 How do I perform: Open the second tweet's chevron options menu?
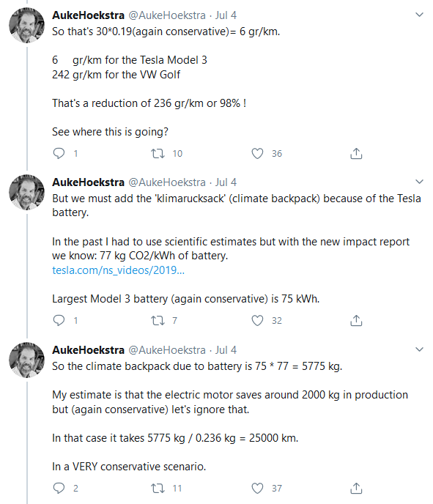(419, 182)
